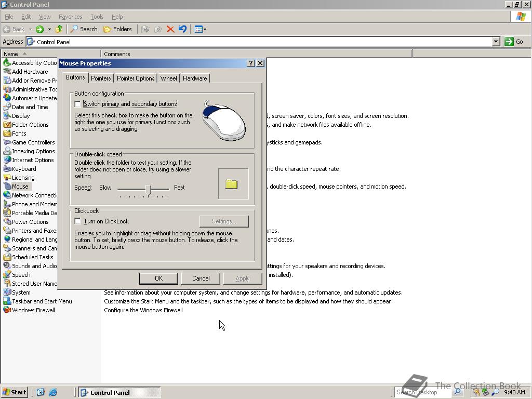Image resolution: width=532 pixels, height=399 pixels.
Task: Select the Windows Firewall icon
Action: tap(7, 310)
